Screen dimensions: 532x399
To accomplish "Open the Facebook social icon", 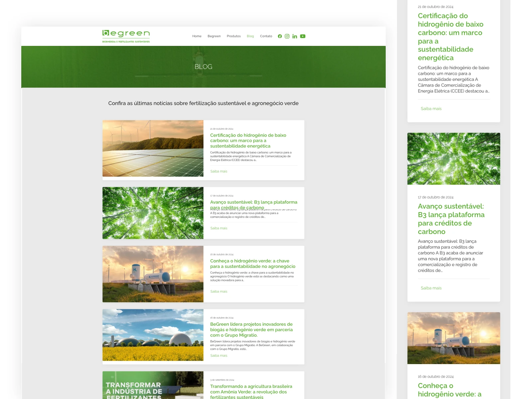I will tap(280, 36).
